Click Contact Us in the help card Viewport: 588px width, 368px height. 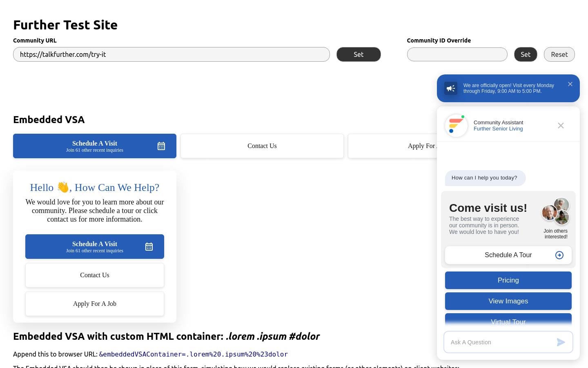click(x=95, y=275)
